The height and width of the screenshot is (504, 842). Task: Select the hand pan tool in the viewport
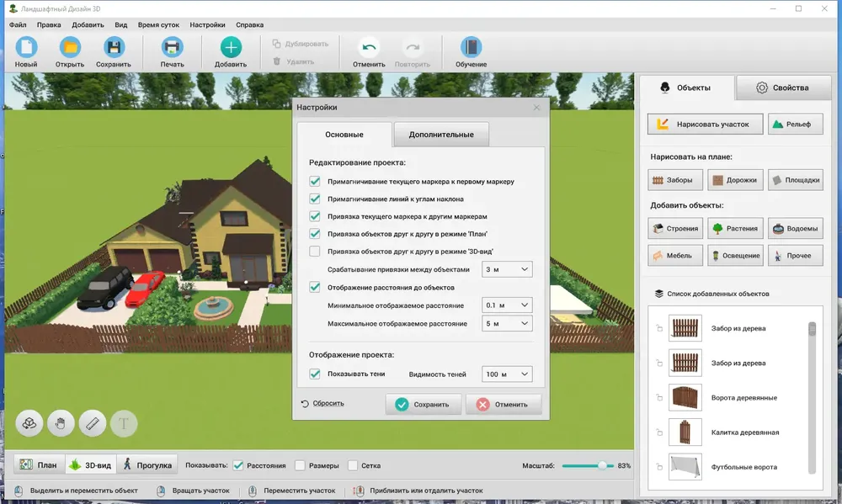[61, 423]
